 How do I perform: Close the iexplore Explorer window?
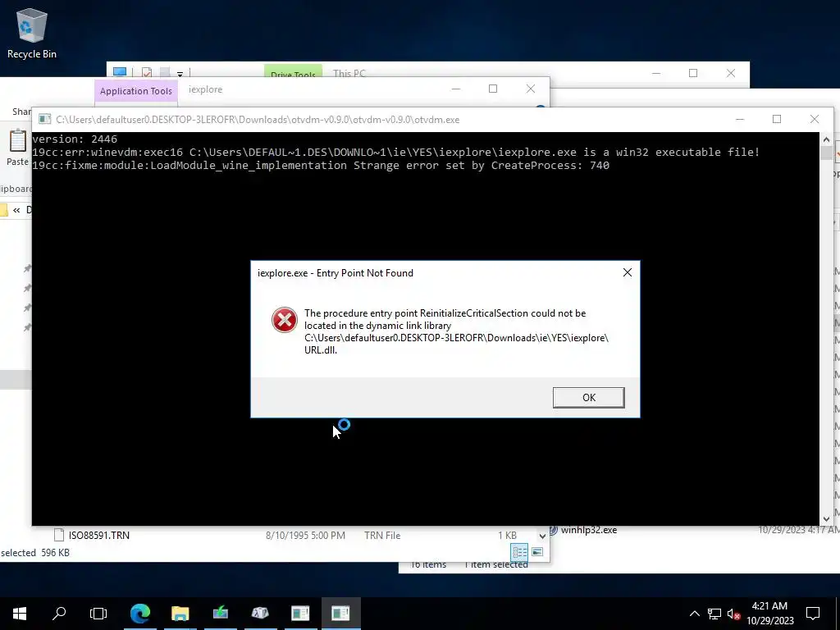tap(531, 89)
